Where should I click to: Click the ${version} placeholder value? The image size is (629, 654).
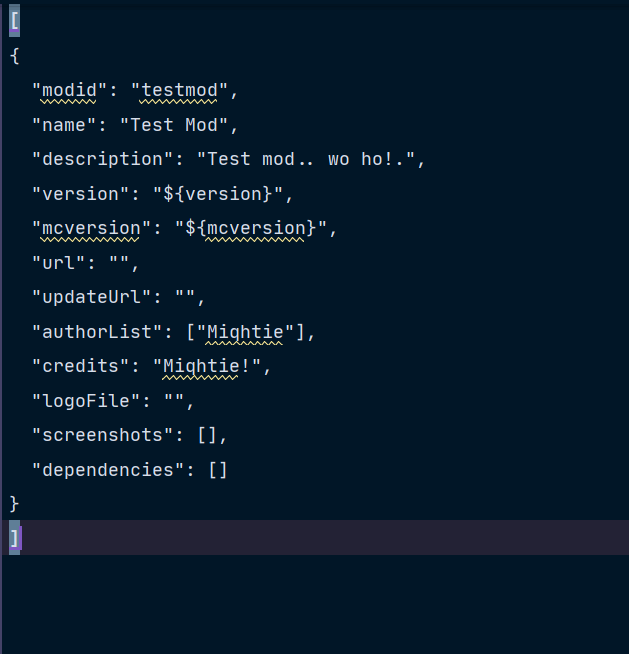point(218,194)
